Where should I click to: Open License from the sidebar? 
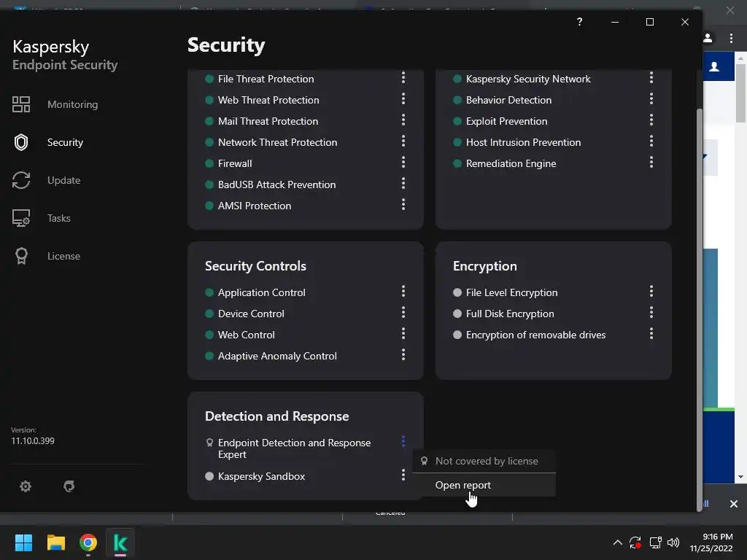coord(63,256)
